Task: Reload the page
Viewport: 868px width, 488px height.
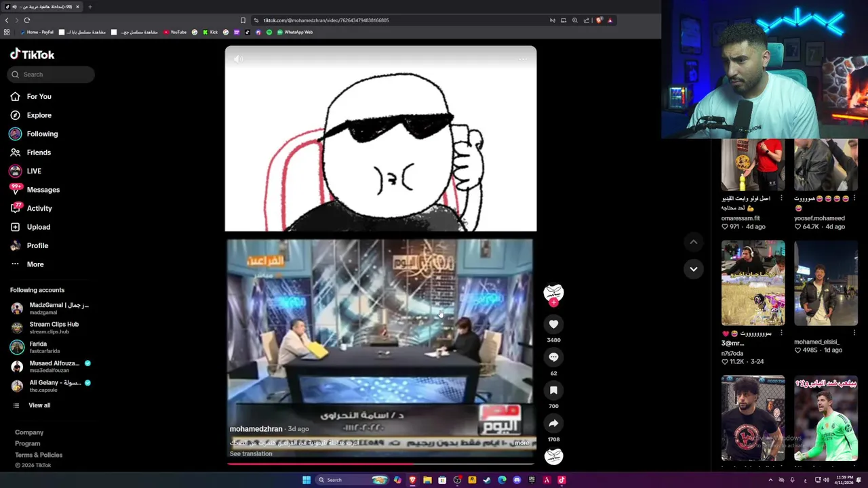Action: pos(26,20)
